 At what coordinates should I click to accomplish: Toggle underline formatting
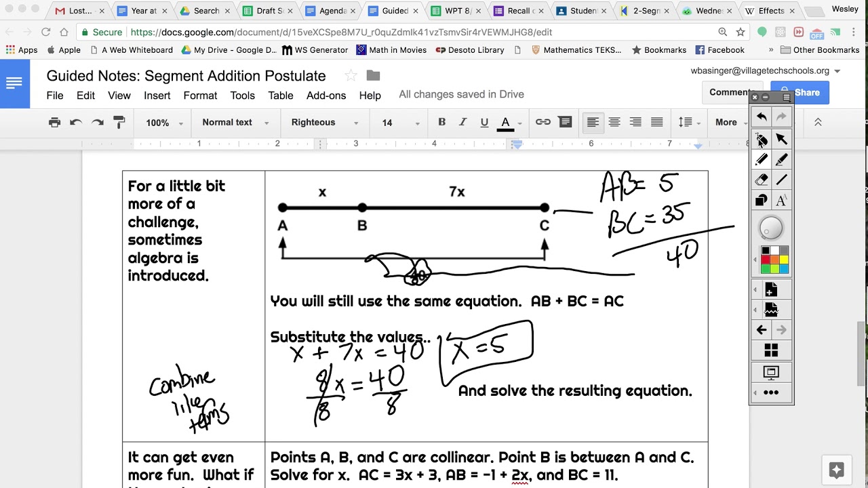tap(484, 122)
